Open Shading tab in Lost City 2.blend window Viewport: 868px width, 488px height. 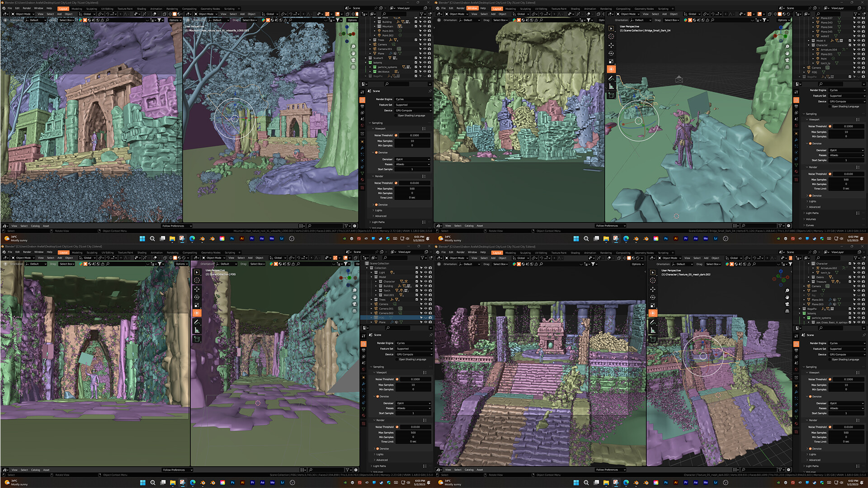(142, 253)
